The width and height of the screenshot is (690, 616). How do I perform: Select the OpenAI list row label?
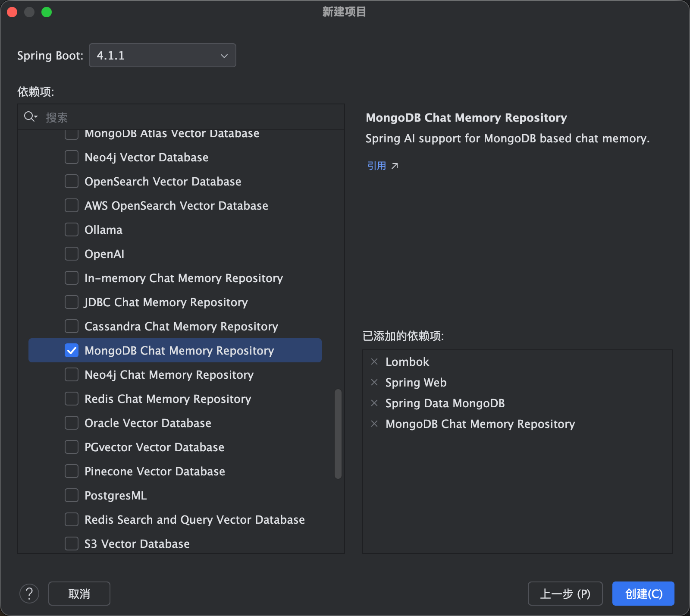click(104, 254)
